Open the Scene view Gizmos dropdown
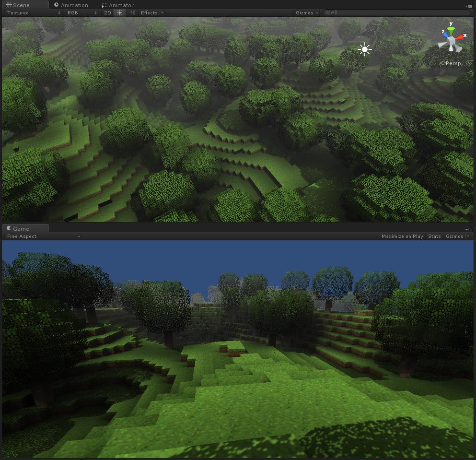The width and height of the screenshot is (476, 460). [307, 13]
